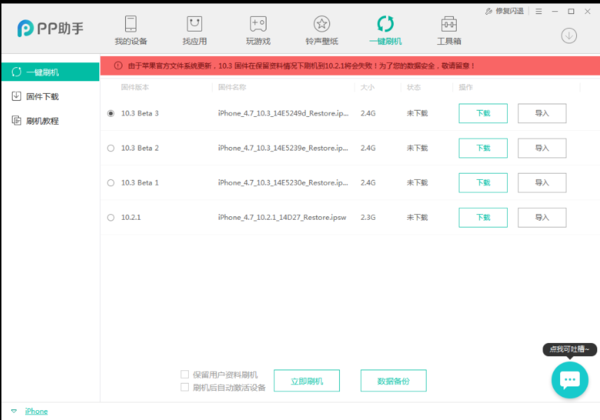The height and width of the screenshot is (420, 600).
Task: Import firmware for the 10.2.1 row
Action: tap(542, 218)
